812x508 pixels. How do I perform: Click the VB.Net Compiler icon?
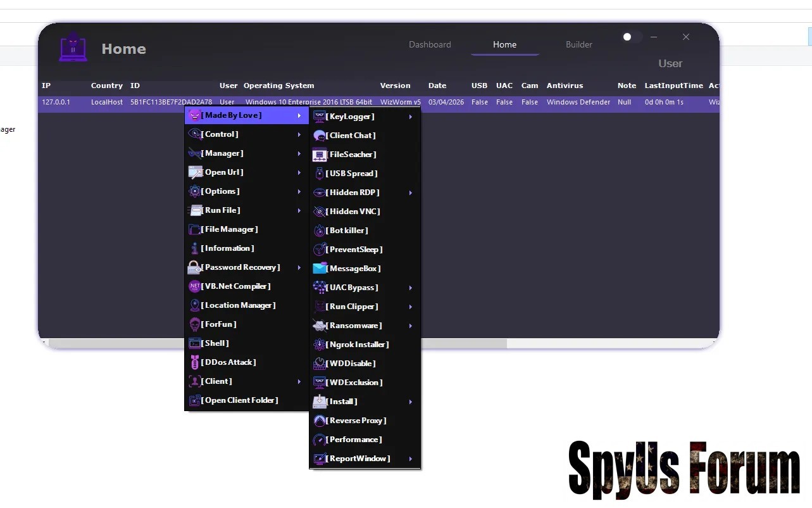[x=195, y=286]
